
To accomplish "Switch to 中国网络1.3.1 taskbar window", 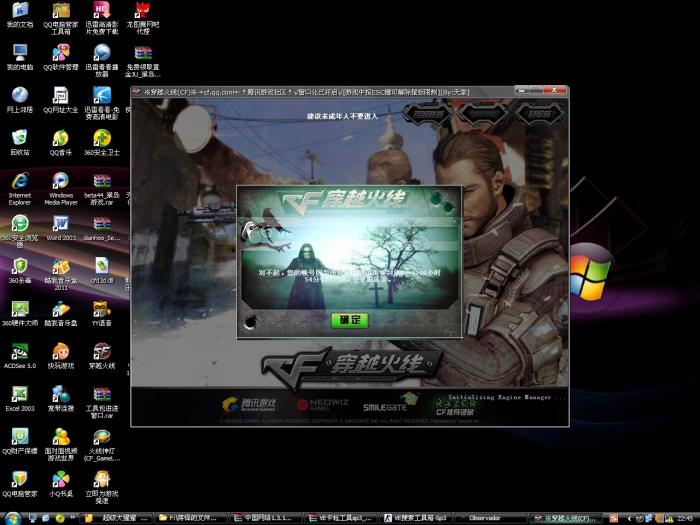I will [267, 518].
